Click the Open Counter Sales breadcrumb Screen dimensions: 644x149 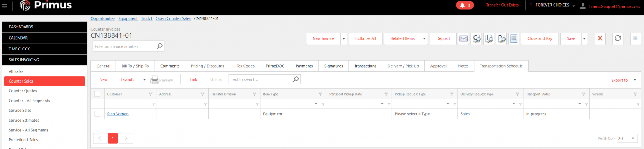[x=173, y=18]
